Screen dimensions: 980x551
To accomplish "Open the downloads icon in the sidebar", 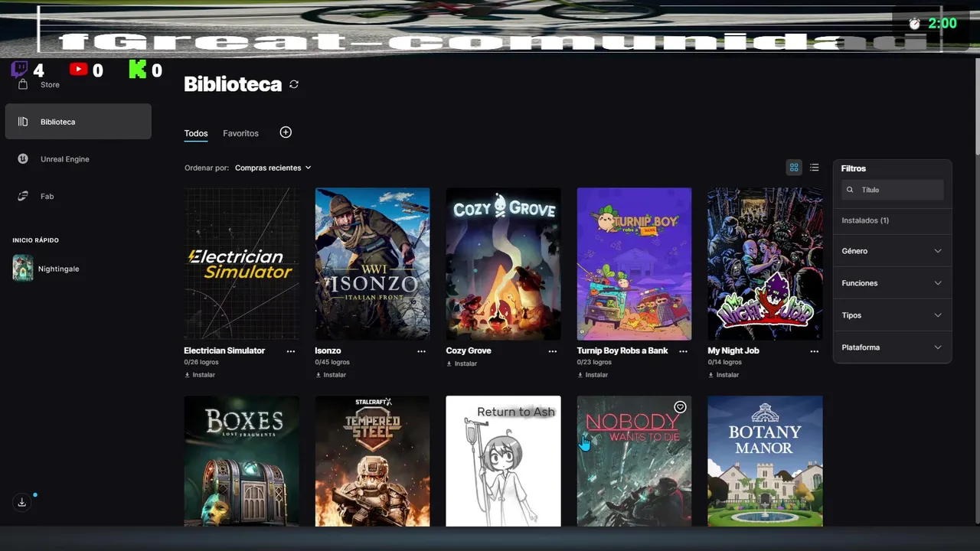I will tap(22, 502).
